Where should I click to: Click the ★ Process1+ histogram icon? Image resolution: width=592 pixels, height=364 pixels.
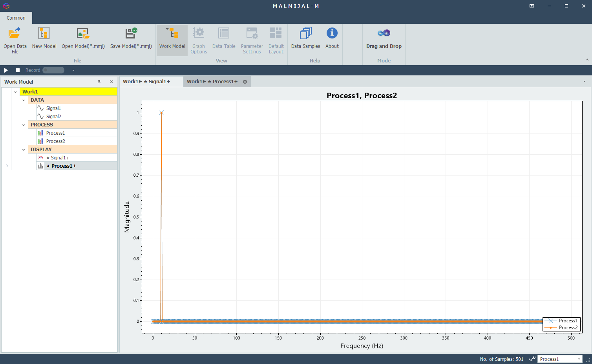click(x=40, y=166)
